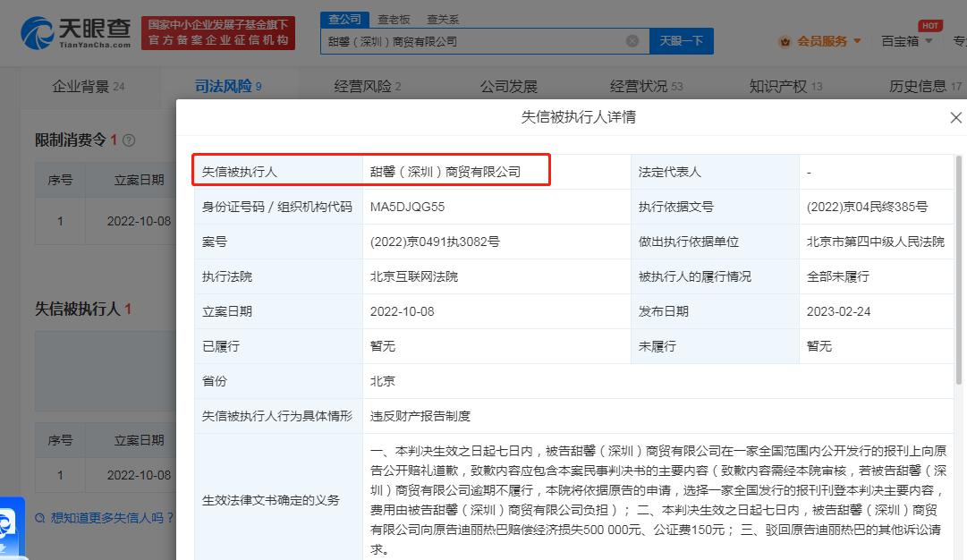The image size is (967, 560).
Task: Switch to the 查老板 tab
Action: (394, 19)
